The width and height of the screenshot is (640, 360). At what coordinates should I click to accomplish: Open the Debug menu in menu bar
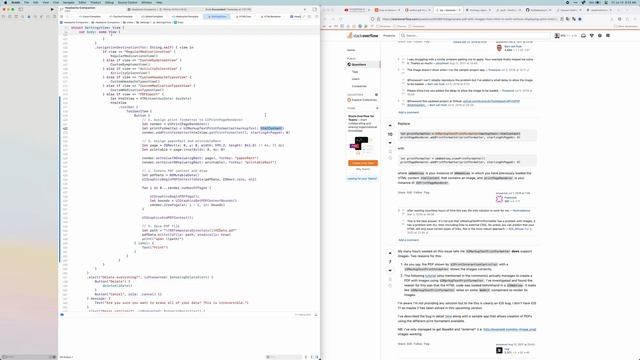click(109, 2)
